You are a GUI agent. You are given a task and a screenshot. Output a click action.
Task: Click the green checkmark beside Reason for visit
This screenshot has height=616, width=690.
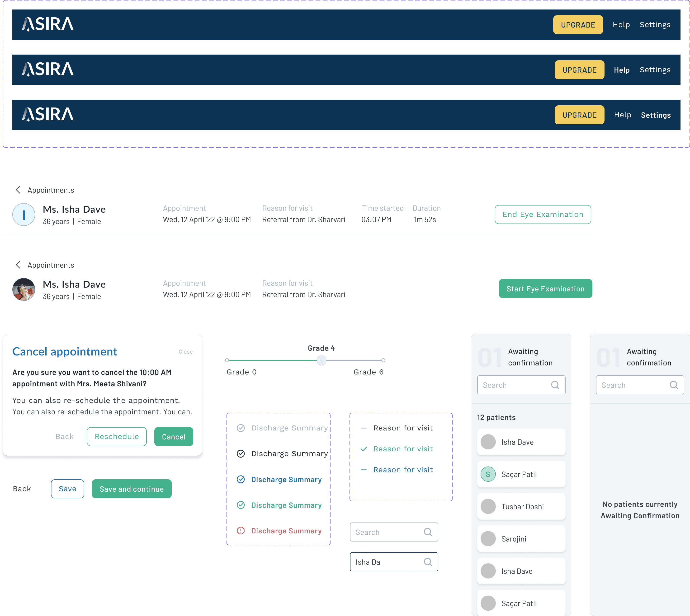tap(364, 449)
